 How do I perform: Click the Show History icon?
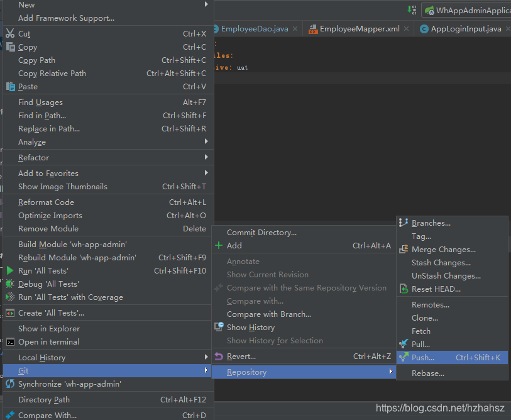tap(219, 327)
